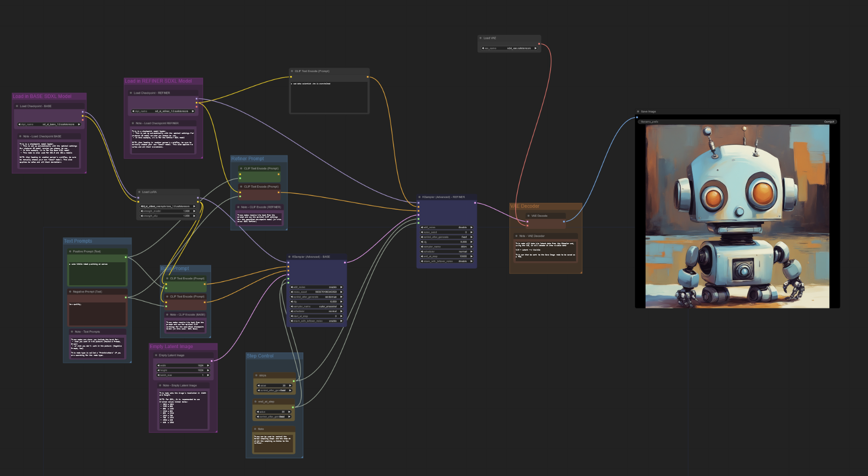Collapse the Load VAE node dot
This screenshot has width=868, height=476.
pos(481,38)
